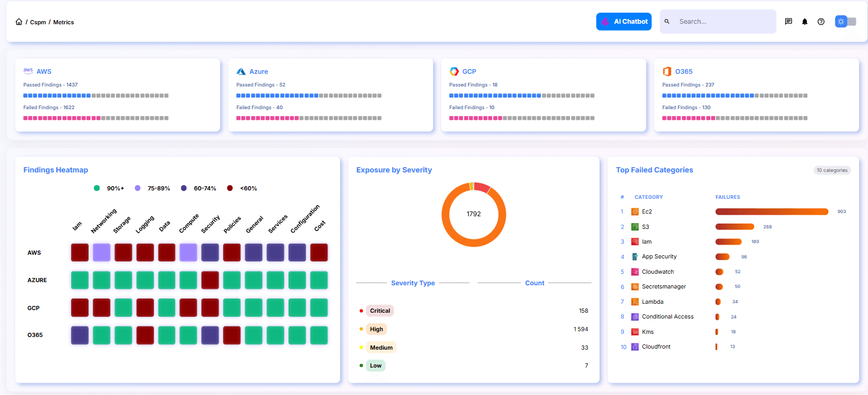Viewport: 868px width, 395px height.
Task: Click the exposure donut chart total 1792
Action: (474, 214)
